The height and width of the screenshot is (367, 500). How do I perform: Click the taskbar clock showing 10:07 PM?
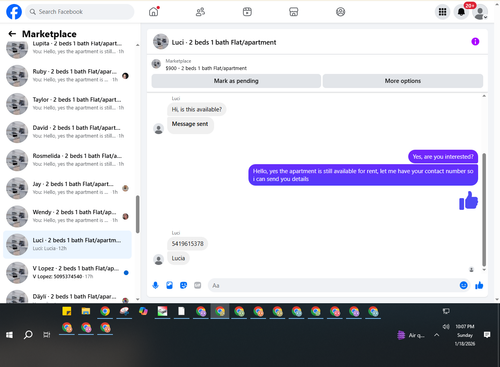[x=465, y=335]
